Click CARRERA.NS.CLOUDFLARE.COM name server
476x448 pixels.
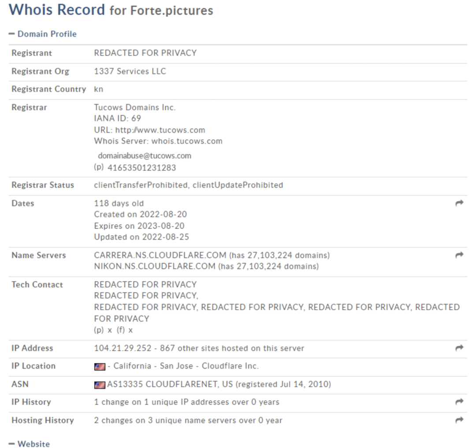pos(160,255)
